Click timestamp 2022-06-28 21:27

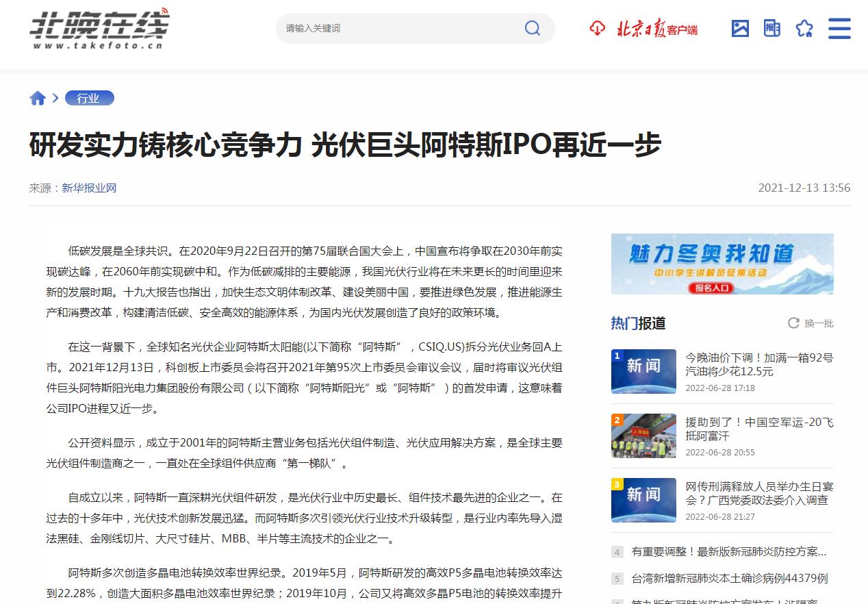(720, 516)
